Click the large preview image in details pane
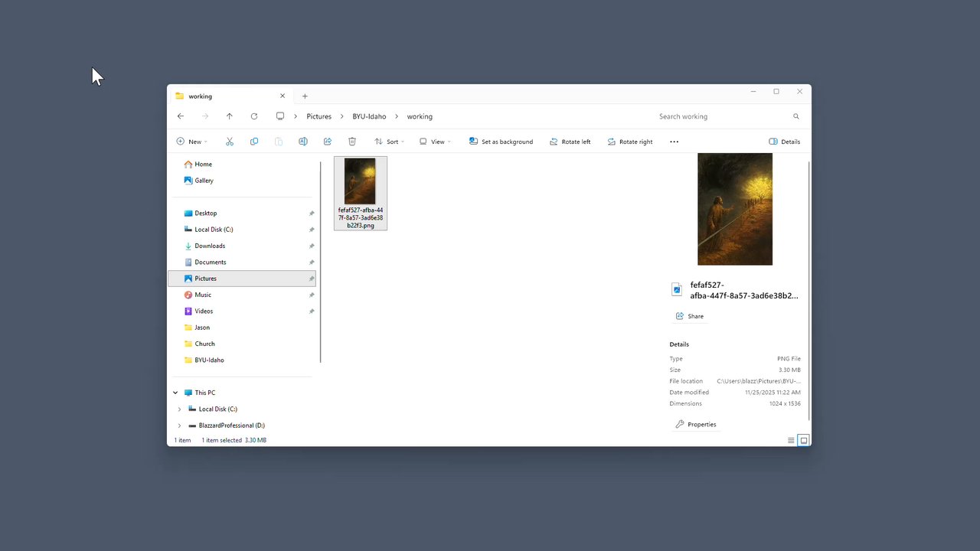This screenshot has height=551, width=980. (735, 209)
